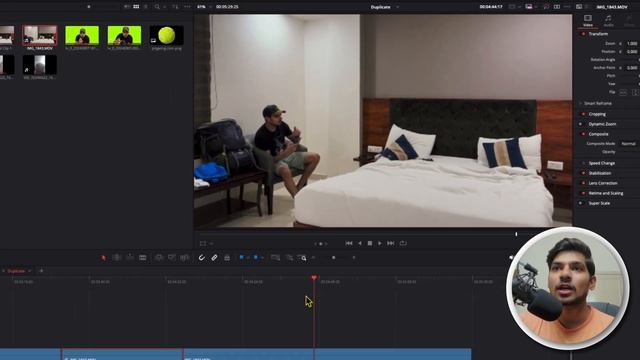Select the tennis ball image thumbnail
The image size is (640, 360).
coord(167,35)
